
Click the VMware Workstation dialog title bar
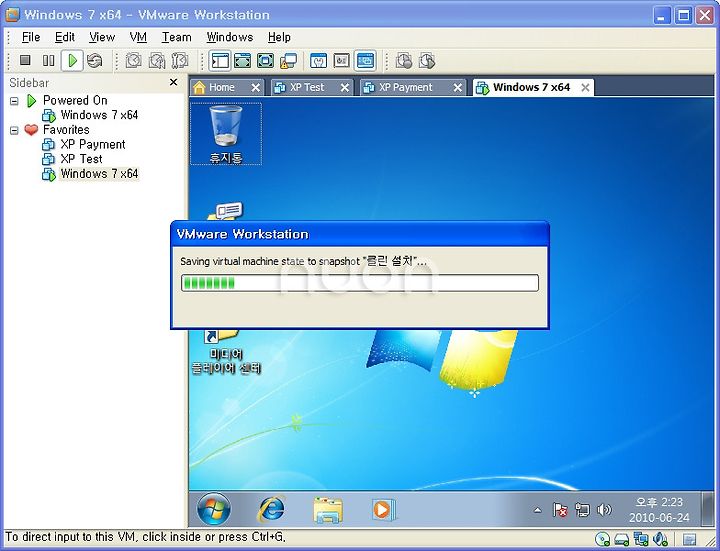(360, 234)
